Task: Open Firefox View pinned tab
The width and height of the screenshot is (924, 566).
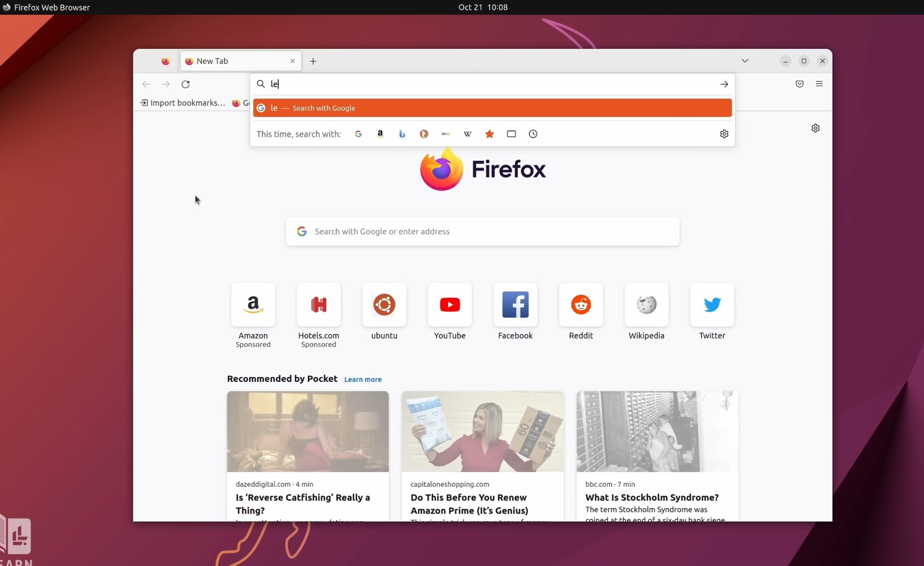Action: point(166,61)
